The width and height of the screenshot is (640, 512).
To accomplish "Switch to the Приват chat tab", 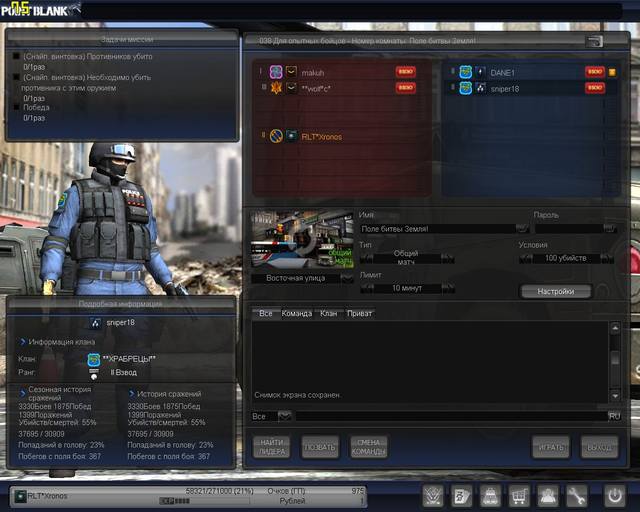I will coord(359,313).
